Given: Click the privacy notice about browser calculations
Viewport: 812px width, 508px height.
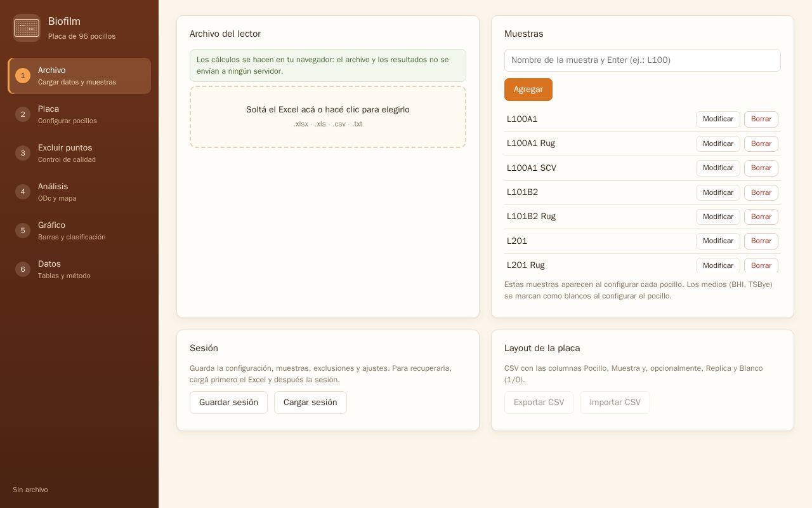Looking at the screenshot, I should [328, 65].
